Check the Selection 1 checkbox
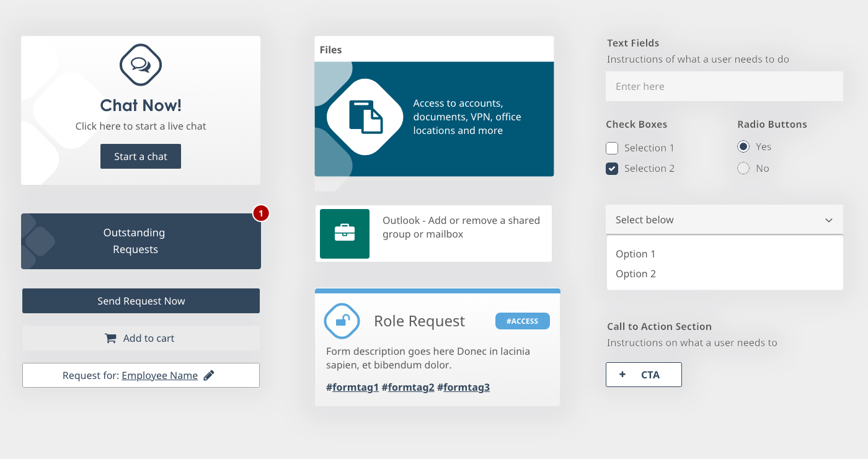The image size is (868, 459). click(x=612, y=148)
